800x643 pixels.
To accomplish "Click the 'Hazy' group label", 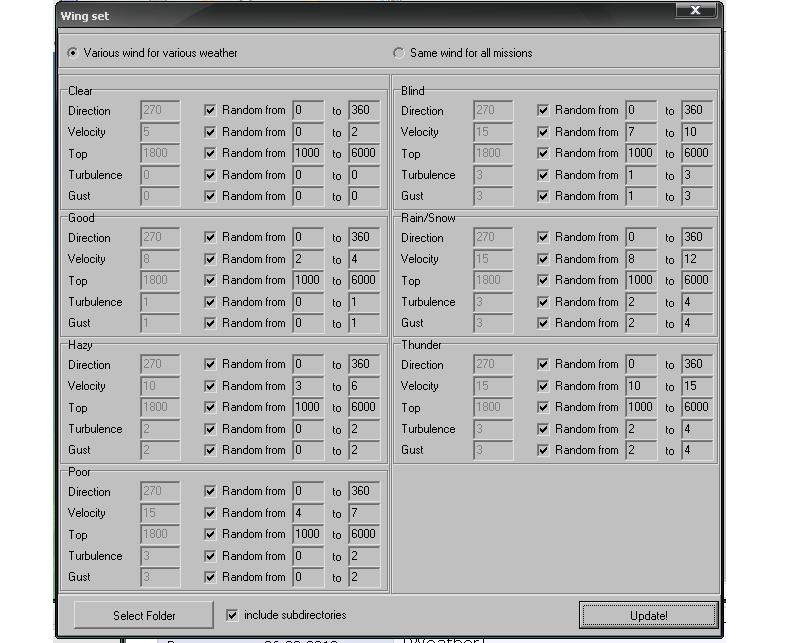I will coord(80,345).
